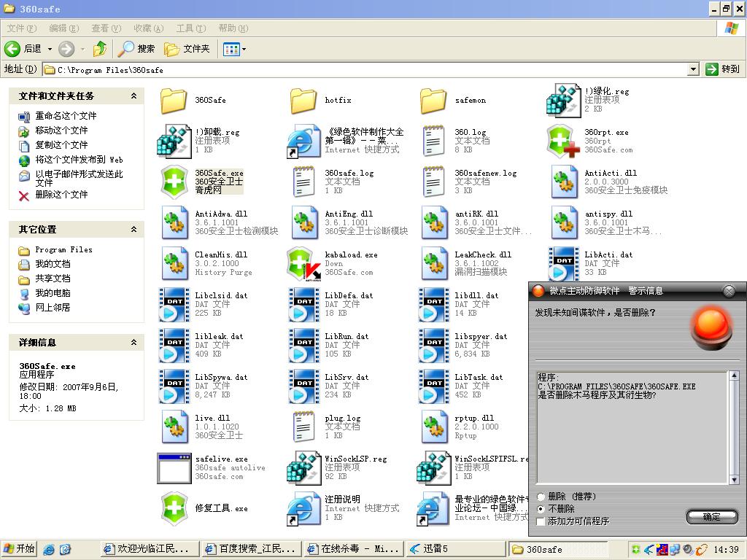Click 移动这个文件 task link

(61, 131)
